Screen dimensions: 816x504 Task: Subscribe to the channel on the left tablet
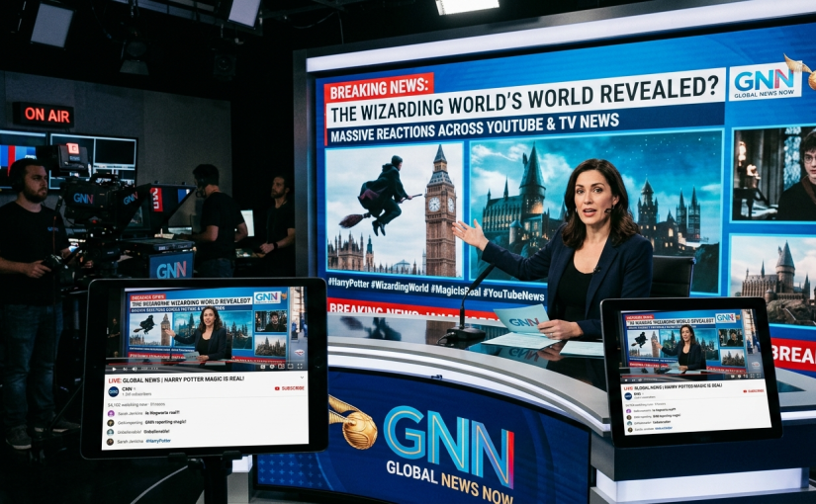coord(290,388)
